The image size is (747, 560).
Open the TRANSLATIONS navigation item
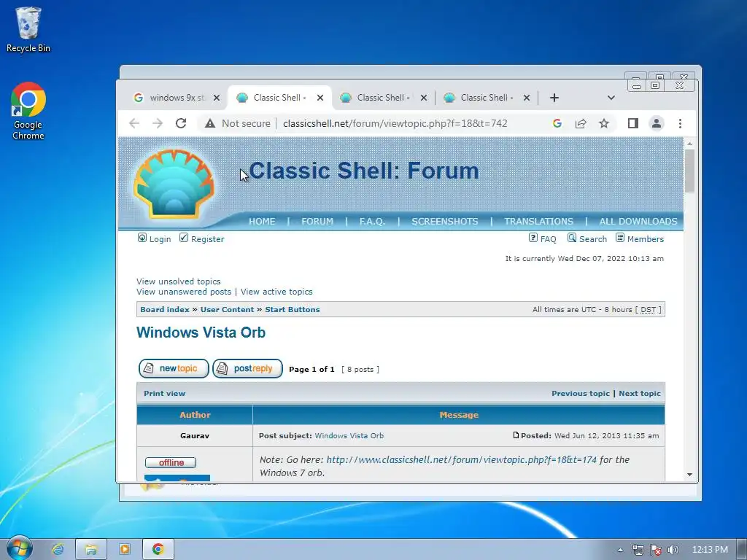coord(539,222)
